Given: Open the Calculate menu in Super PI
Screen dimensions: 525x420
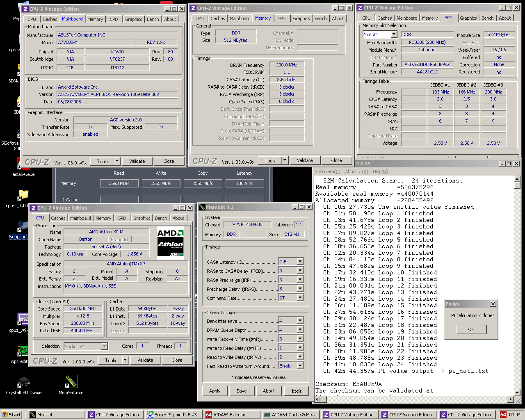Looking at the screenshot, I should coord(328,171).
